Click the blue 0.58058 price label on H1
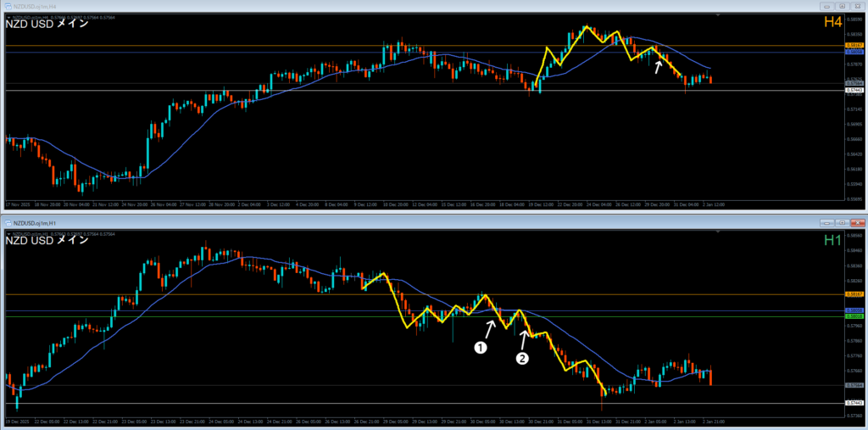The image size is (868, 430). 854,310
